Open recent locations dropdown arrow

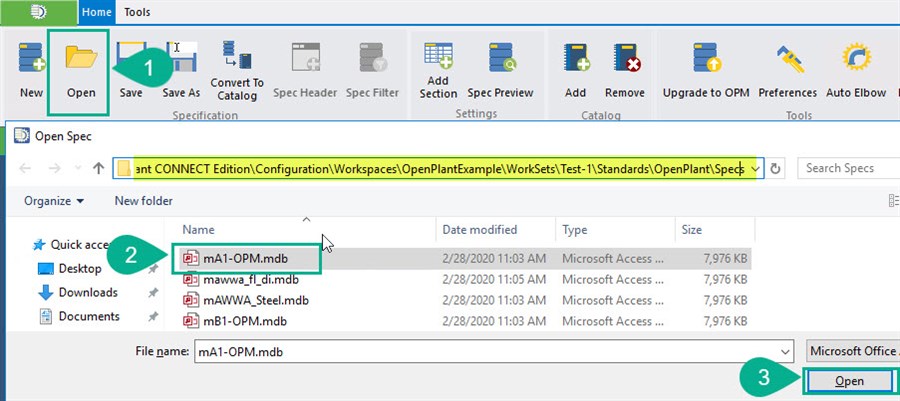(77, 169)
